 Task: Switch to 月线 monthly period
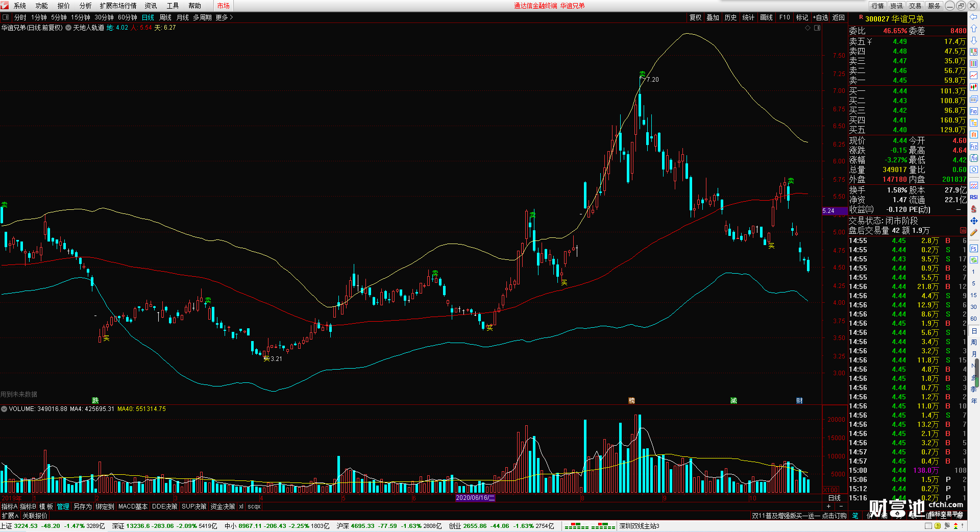(183, 17)
